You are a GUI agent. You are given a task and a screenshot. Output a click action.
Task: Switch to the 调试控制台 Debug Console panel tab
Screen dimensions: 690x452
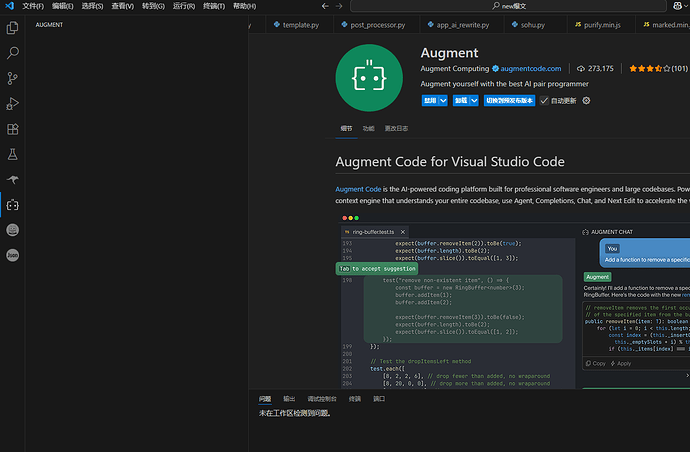point(322,399)
